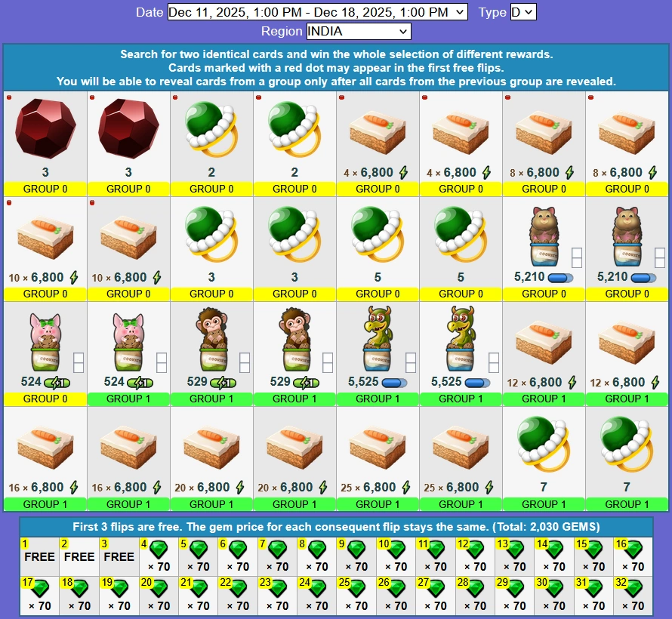Click flip 27 gem cost cell
Image resolution: width=672 pixels, height=619 pixels.
click(436, 596)
